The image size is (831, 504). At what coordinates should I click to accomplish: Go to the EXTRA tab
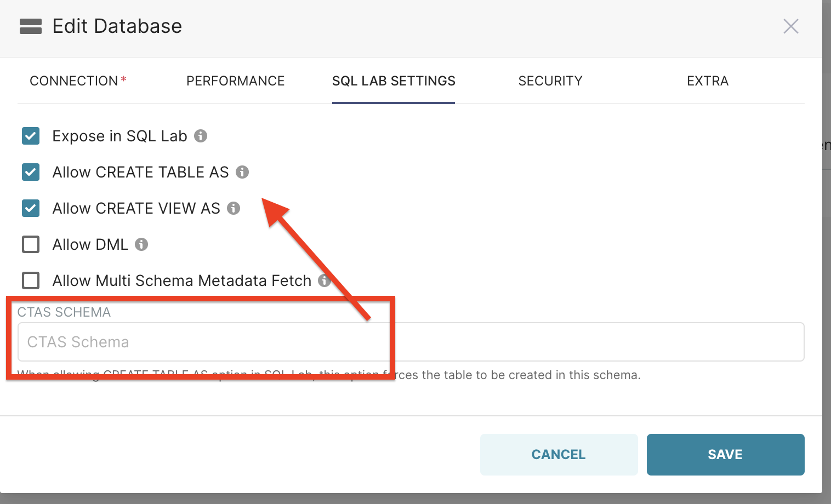point(708,81)
